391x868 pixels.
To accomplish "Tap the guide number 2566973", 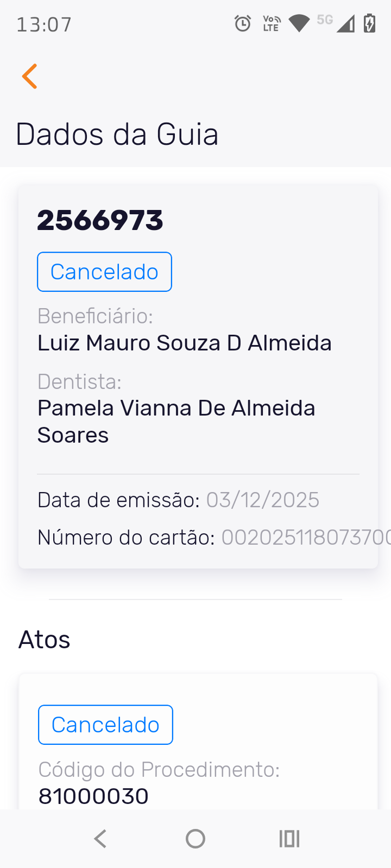I will [x=100, y=220].
